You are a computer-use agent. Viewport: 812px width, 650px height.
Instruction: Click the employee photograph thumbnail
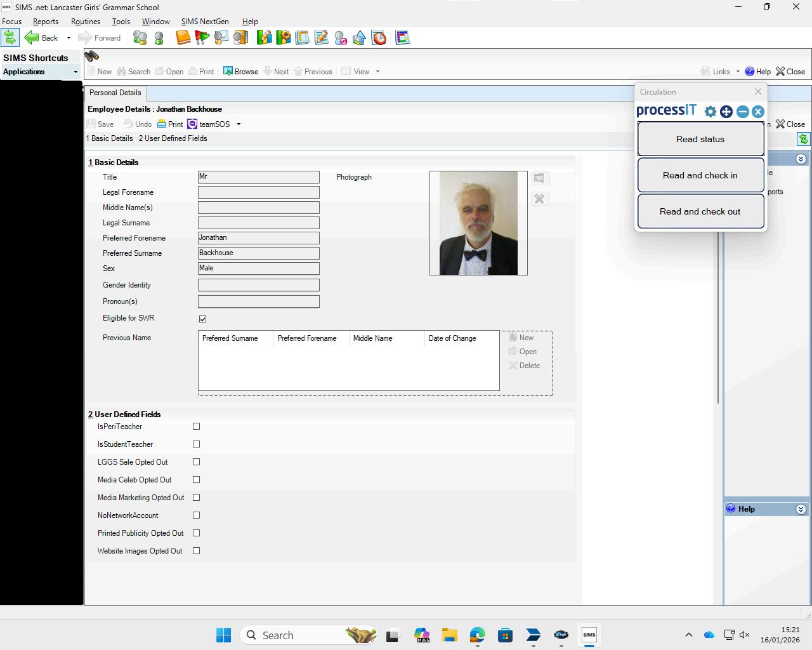click(478, 223)
